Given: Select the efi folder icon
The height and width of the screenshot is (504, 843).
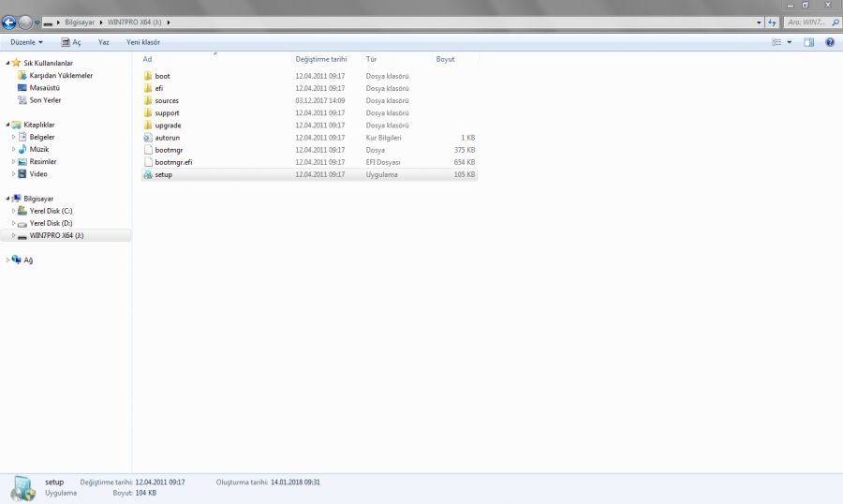Looking at the screenshot, I should 148,88.
